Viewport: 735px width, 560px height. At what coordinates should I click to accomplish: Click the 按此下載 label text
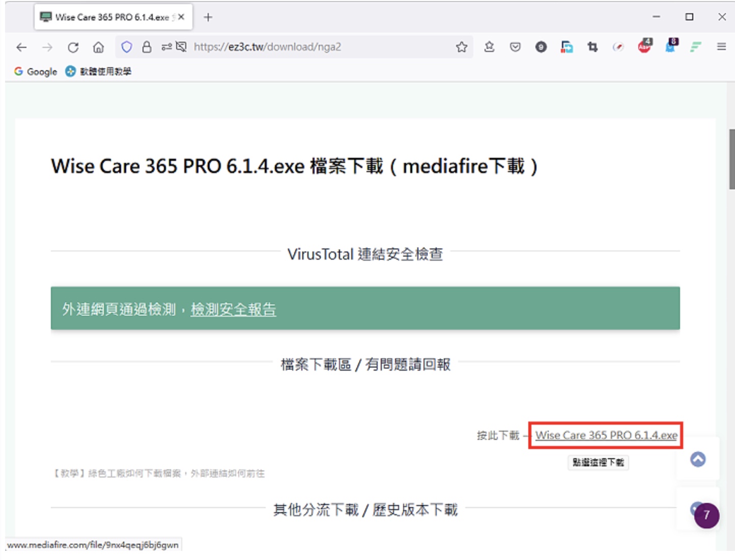point(498,435)
